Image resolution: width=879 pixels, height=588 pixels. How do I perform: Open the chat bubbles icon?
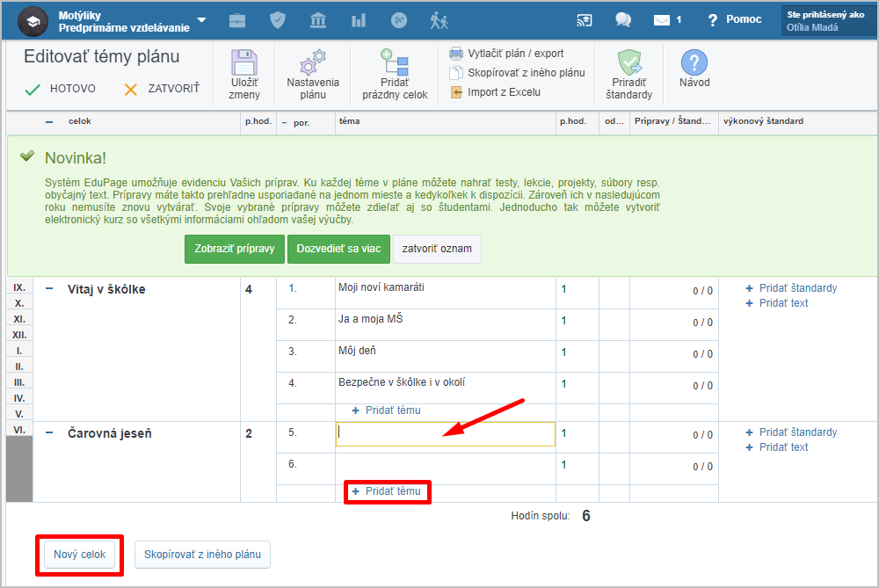pyautogui.click(x=623, y=20)
